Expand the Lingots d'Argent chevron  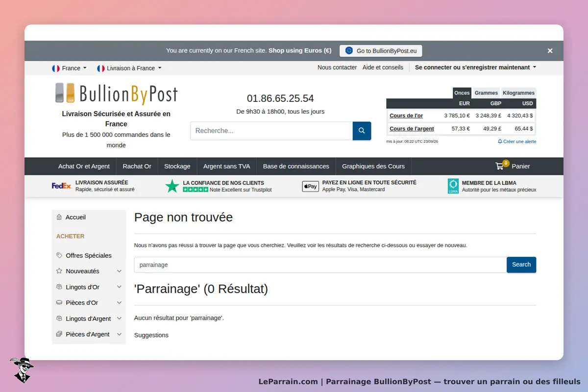coord(119,318)
